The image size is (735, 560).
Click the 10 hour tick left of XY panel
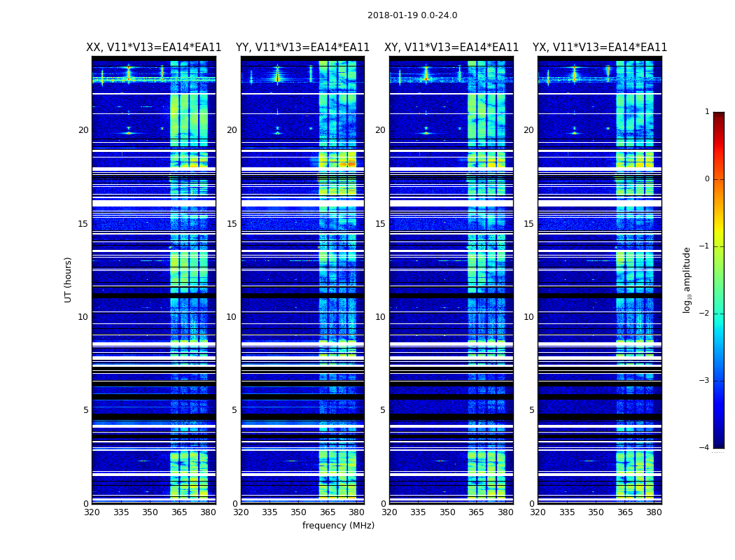[380, 317]
